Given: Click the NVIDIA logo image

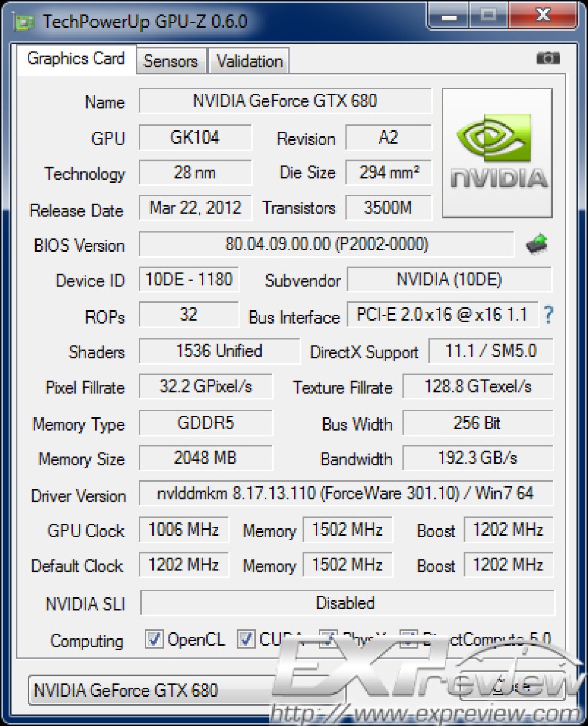Looking at the screenshot, I should pyautogui.click(x=497, y=153).
